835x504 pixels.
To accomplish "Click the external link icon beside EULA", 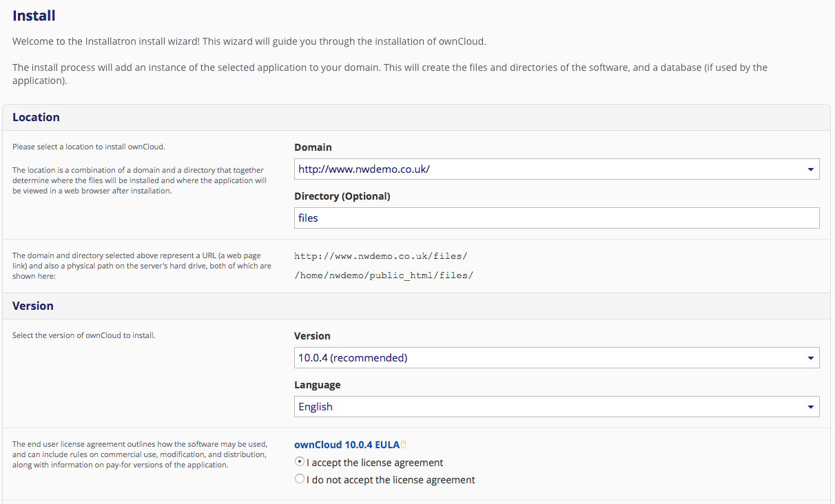I will [404, 445].
